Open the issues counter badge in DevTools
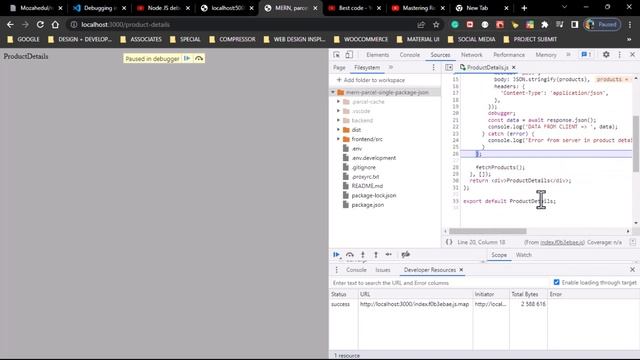Screen dimensions: 640x360 (x=586, y=54)
